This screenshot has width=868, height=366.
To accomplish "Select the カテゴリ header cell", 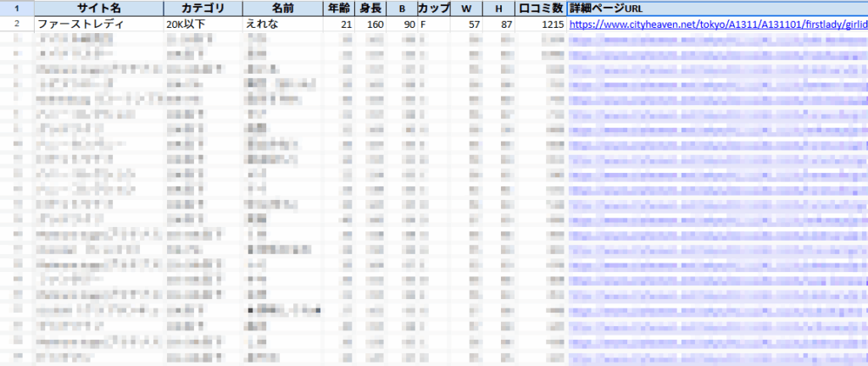I will 203,8.
